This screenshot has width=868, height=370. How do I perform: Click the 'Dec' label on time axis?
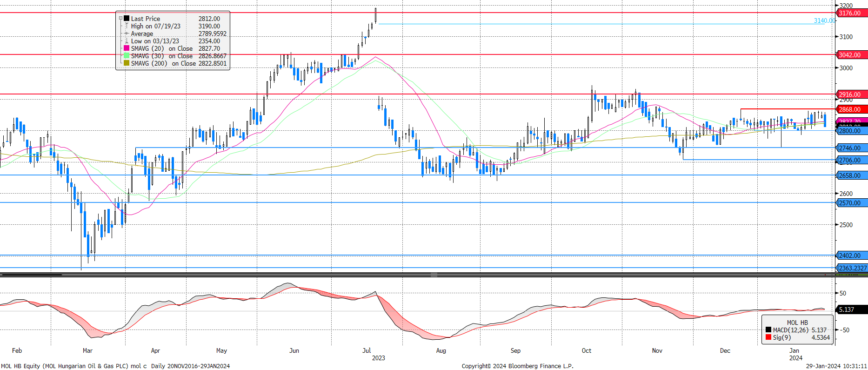(725, 350)
